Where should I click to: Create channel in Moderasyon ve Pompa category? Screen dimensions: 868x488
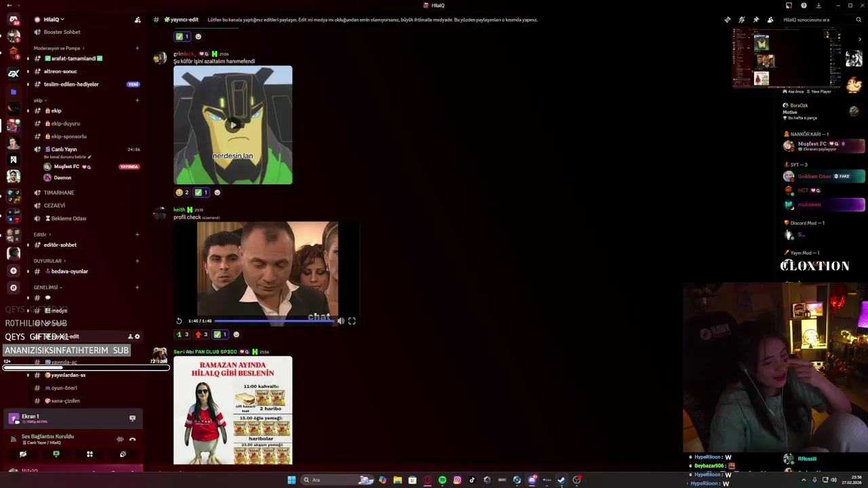tap(137, 48)
